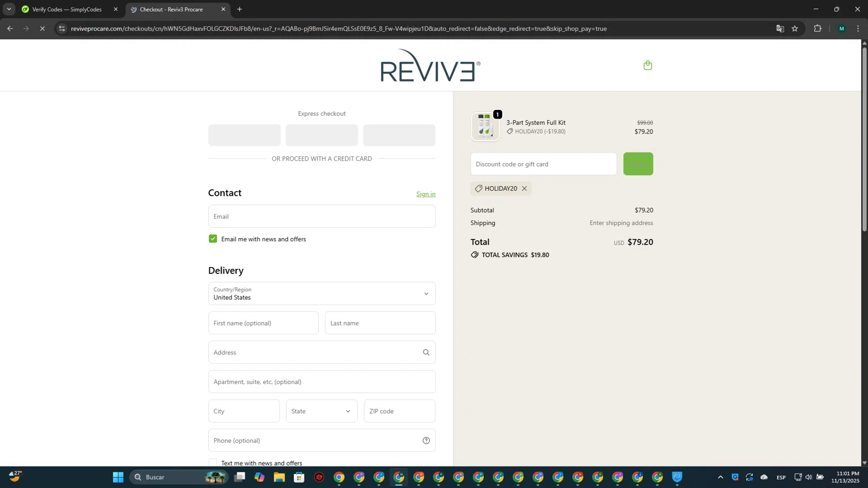
Task: Click the phone field help question icon
Action: coord(426,441)
